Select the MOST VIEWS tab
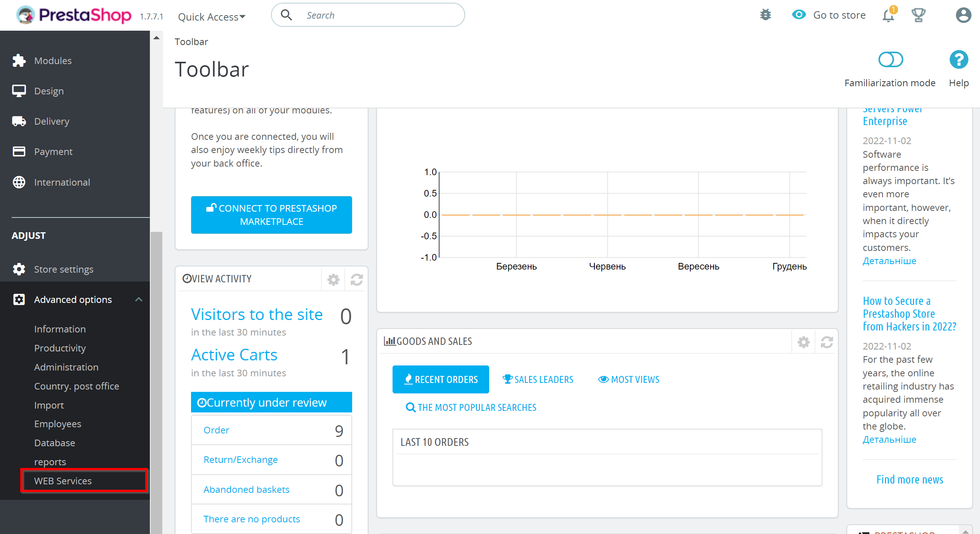Image resolution: width=980 pixels, height=534 pixels. coord(628,379)
